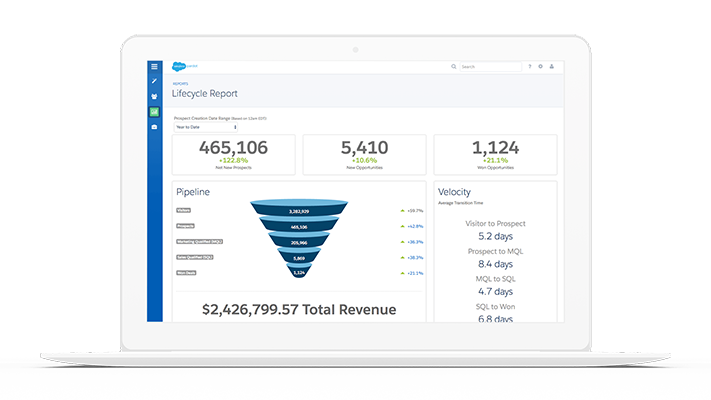Click the 465,106 Net New Prospects card

[x=233, y=154]
